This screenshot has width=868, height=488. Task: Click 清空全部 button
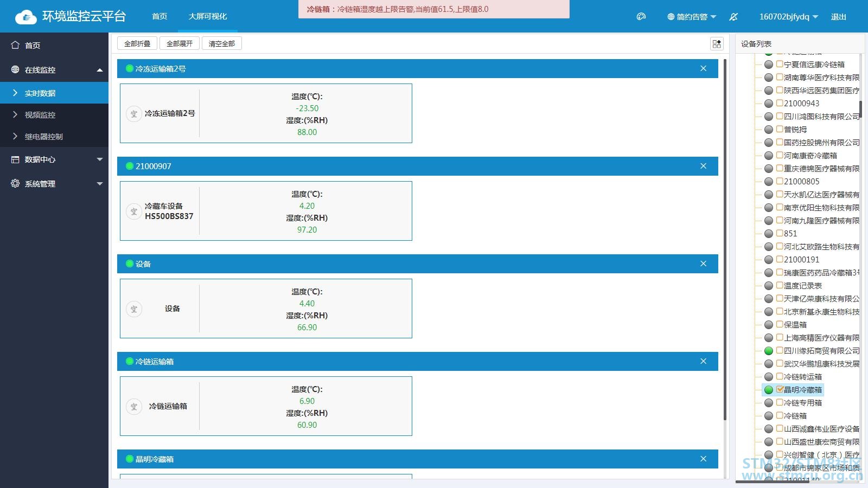point(222,43)
